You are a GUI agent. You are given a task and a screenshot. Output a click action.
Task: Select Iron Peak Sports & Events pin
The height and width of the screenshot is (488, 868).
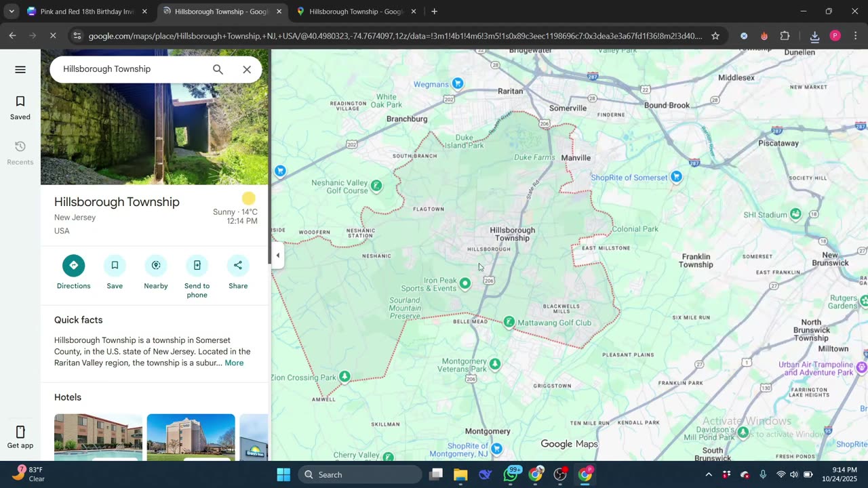[465, 283]
